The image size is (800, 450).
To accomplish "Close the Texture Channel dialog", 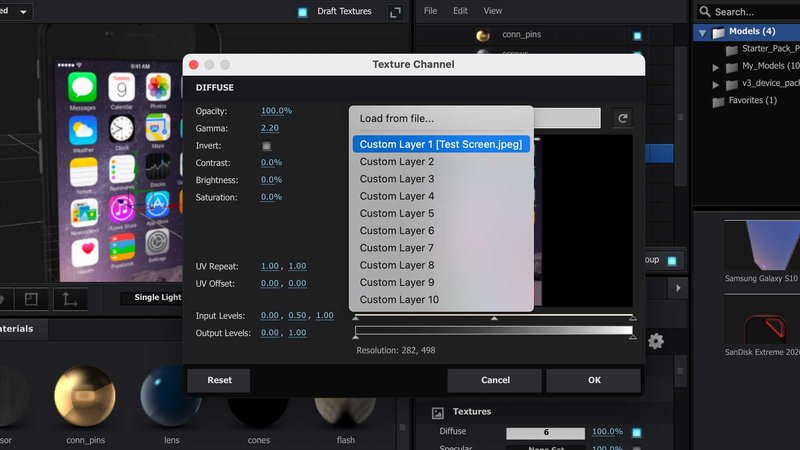I will [193, 65].
